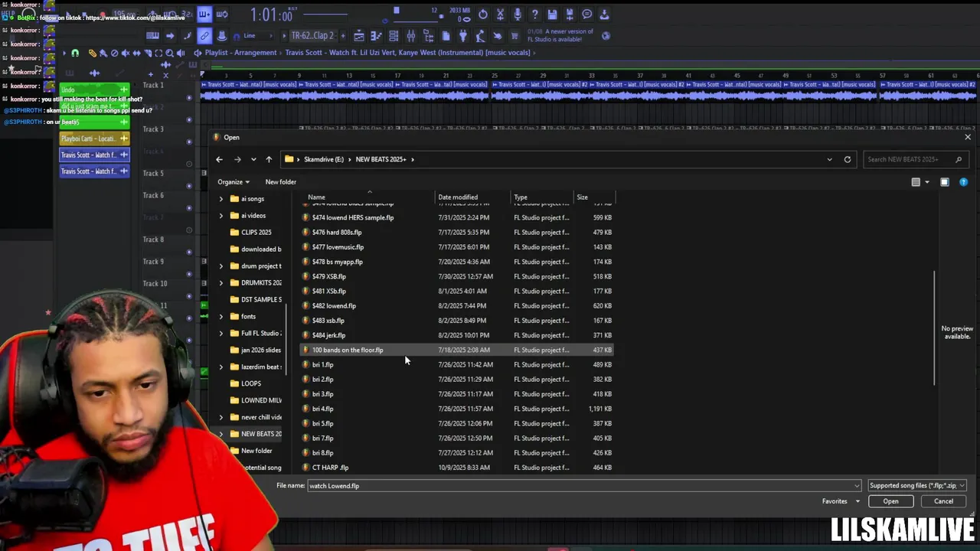Refresh the NEW BEATS 2025+ folder listing
980x551 pixels.
coord(848,159)
